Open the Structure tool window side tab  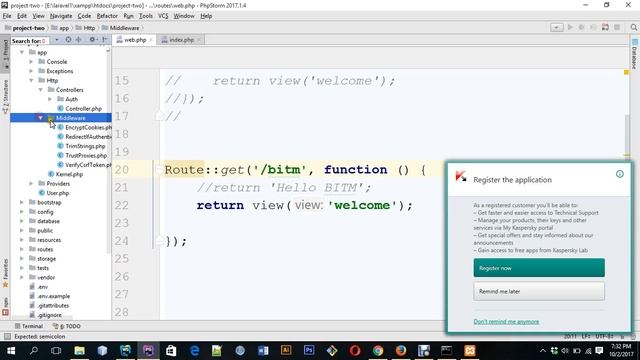pos(5,96)
